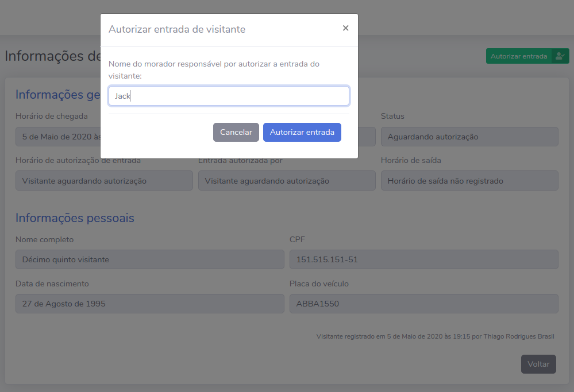The width and height of the screenshot is (574, 392).
Task: Click the Cancelar button
Action: pos(236,133)
